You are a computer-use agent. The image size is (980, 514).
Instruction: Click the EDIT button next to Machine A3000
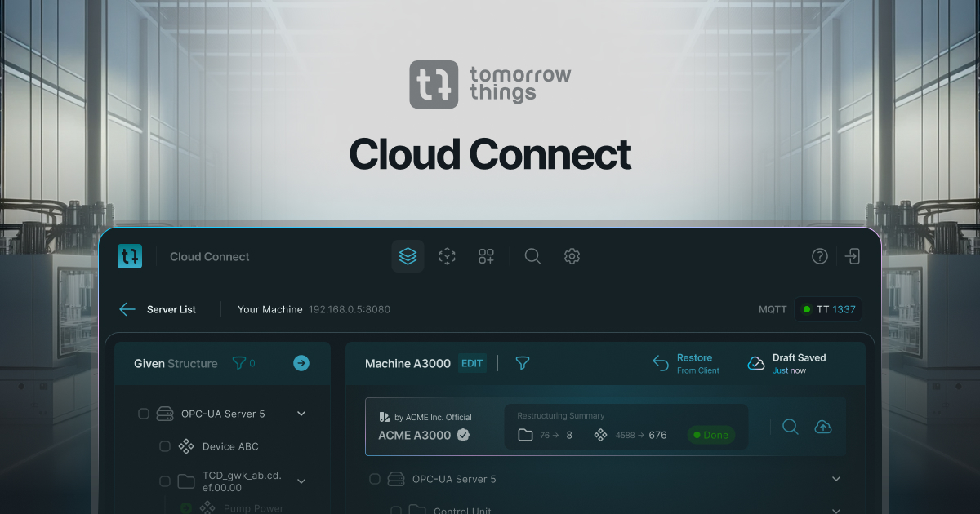[472, 363]
